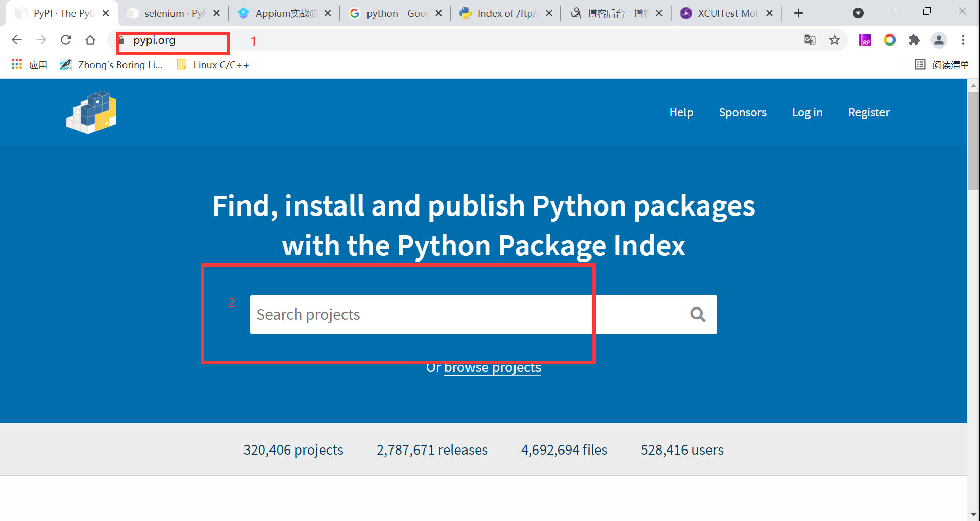980x521 pixels.
Task: Open Chrome's three-dot menu
Action: click(x=963, y=40)
